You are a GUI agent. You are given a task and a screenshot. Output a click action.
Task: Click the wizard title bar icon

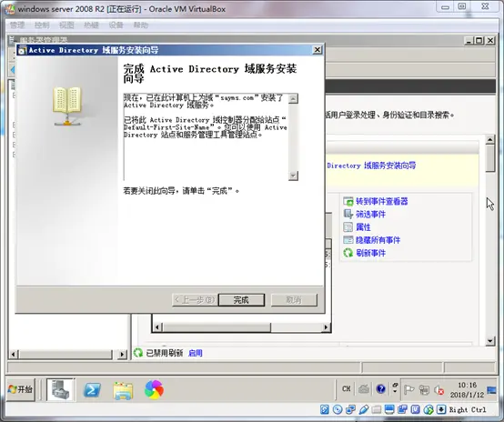tap(22, 50)
